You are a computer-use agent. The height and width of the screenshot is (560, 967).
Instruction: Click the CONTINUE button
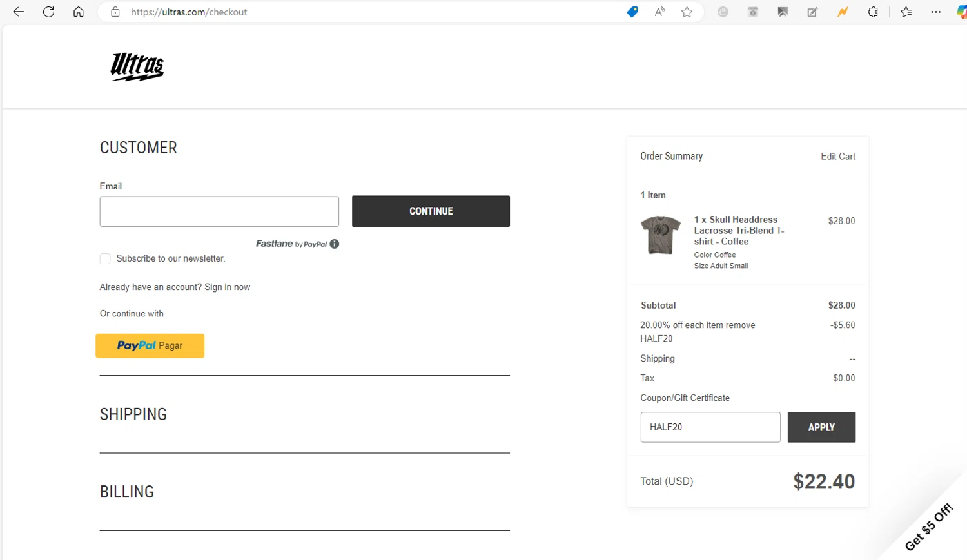(x=431, y=211)
